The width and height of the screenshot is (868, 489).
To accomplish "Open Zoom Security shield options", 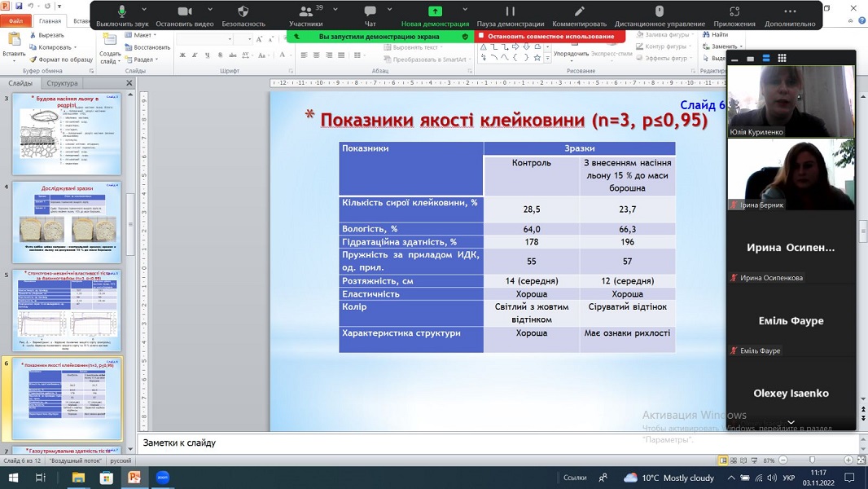I will tap(243, 15).
